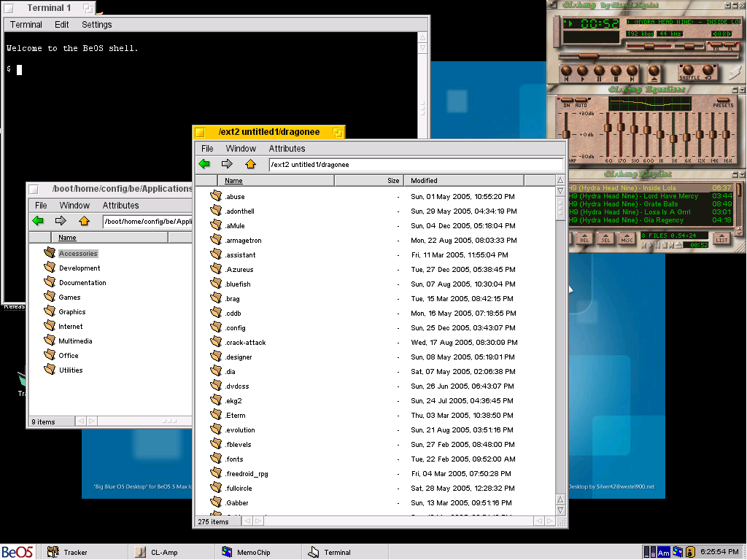
Task: Click the back arrow in the dragonee window
Action: (205, 164)
